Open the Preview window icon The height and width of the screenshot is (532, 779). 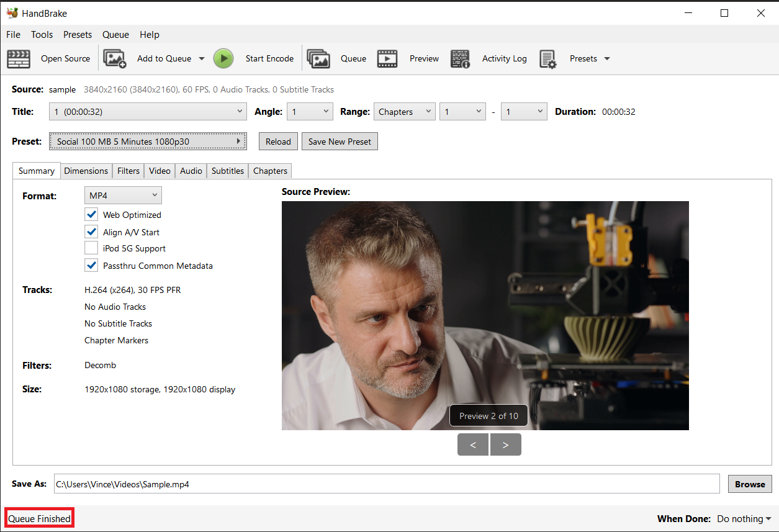pos(387,58)
